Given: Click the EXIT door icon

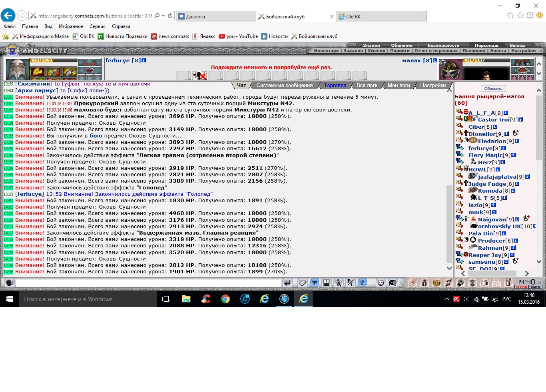Looking at the screenshot, I should (x=508, y=283).
